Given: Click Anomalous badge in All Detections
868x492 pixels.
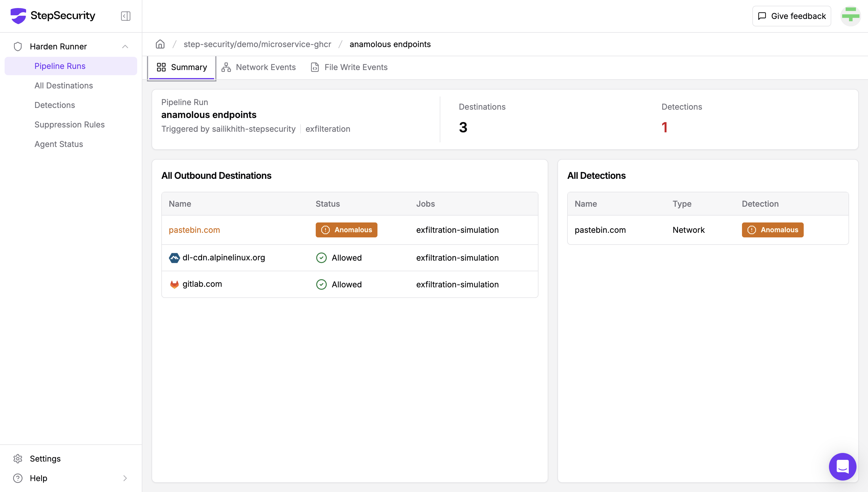Looking at the screenshot, I should pyautogui.click(x=772, y=230).
